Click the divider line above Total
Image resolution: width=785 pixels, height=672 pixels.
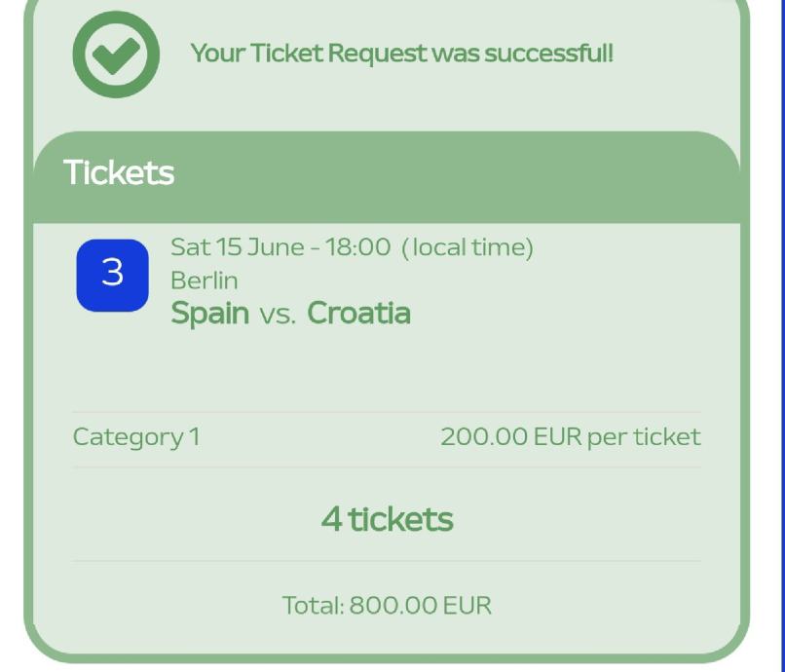click(x=387, y=561)
